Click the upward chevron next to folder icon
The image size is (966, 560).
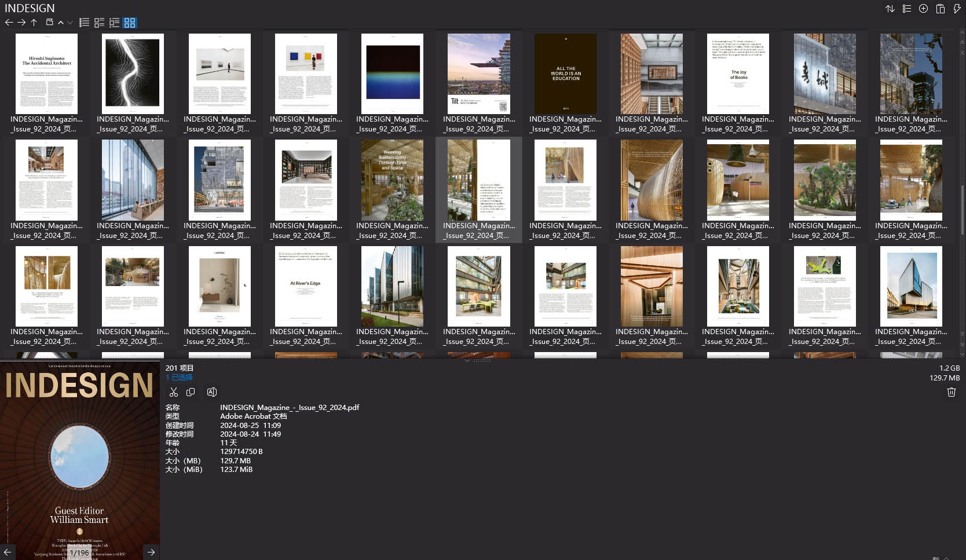pos(61,23)
